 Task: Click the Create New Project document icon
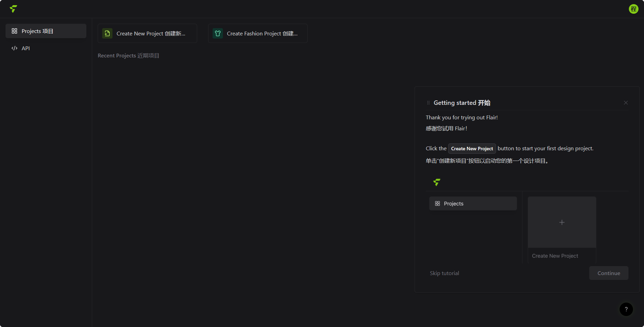107,34
